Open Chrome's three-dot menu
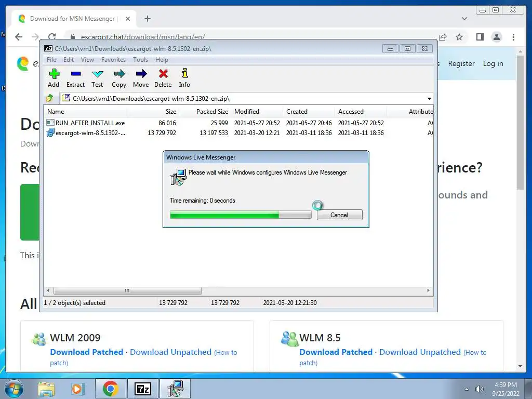This screenshot has width=532, height=399. click(x=514, y=37)
